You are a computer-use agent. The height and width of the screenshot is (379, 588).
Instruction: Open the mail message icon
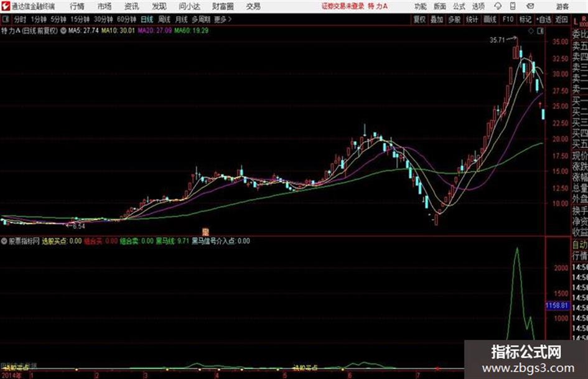[530, 6]
